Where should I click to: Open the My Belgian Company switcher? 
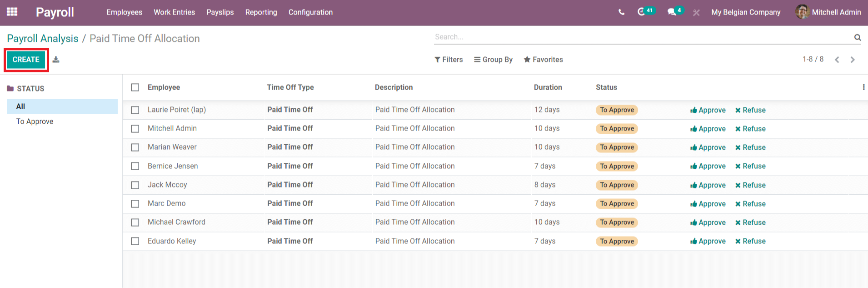(x=746, y=12)
